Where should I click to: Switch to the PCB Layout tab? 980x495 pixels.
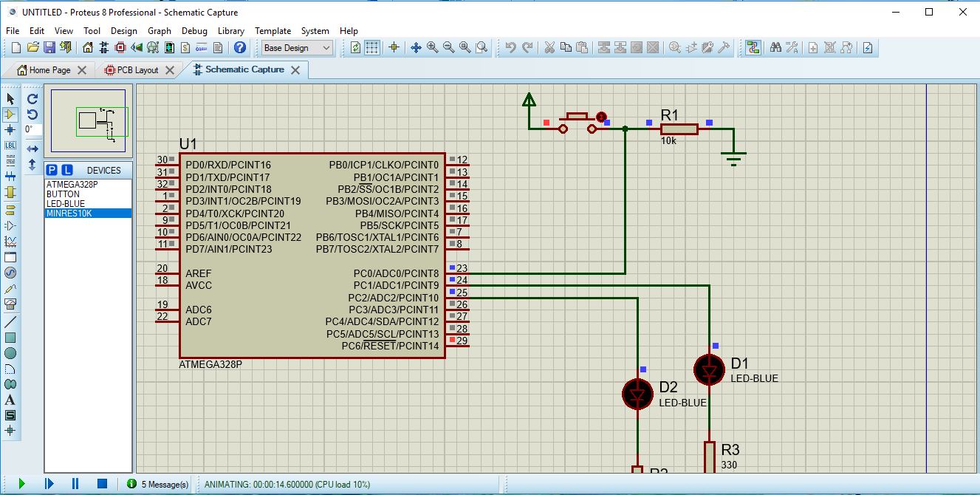pyautogui.click(x=137, y=70)
